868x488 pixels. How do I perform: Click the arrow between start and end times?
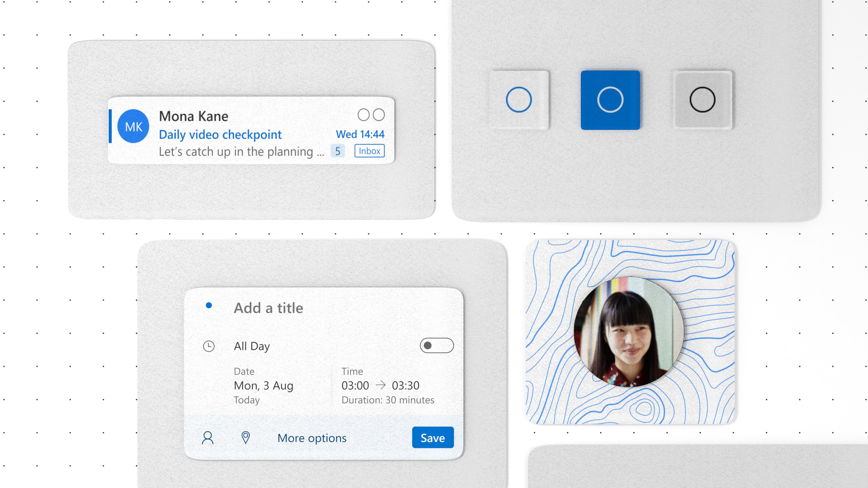tap(380, 385)
